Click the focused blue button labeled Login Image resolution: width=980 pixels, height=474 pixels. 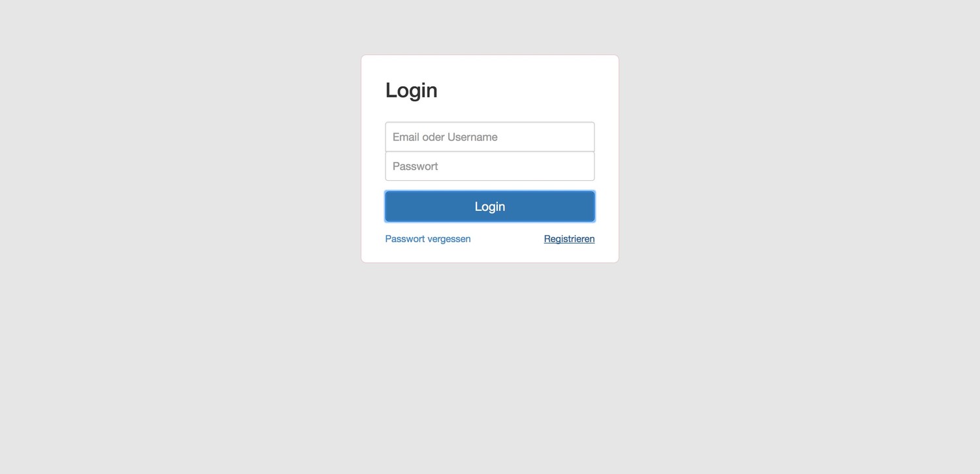[490, 206]
